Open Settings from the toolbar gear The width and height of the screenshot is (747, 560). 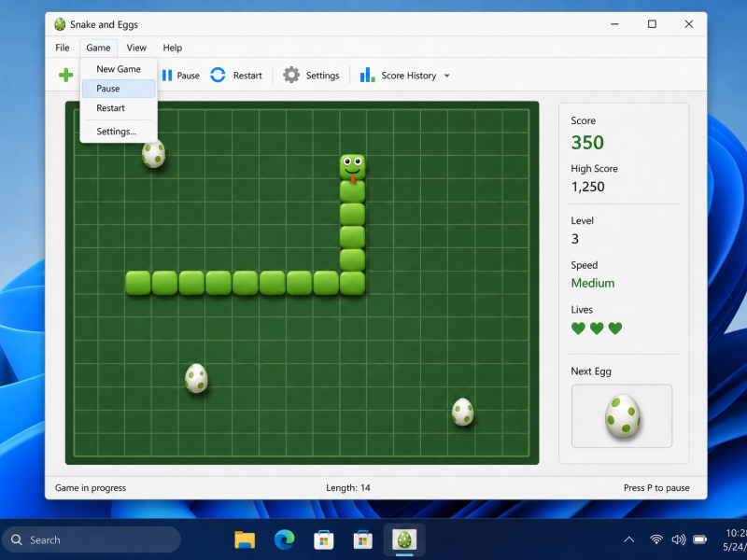pos(311,76)
